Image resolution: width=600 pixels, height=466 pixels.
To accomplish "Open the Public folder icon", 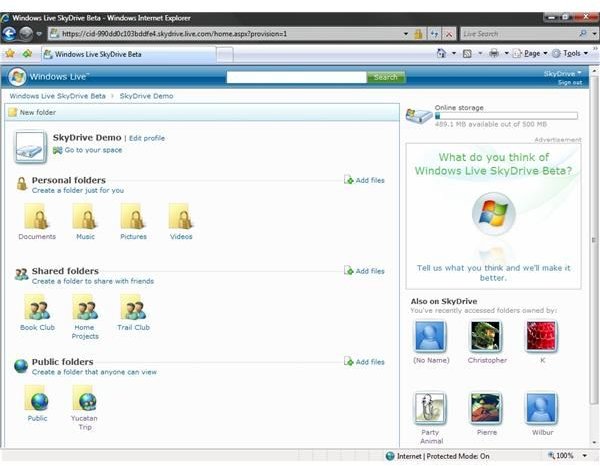I will pos(37,403).
